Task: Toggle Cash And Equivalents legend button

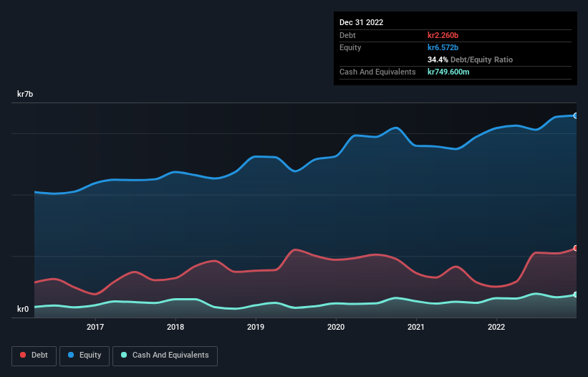Action: (165, 355)
